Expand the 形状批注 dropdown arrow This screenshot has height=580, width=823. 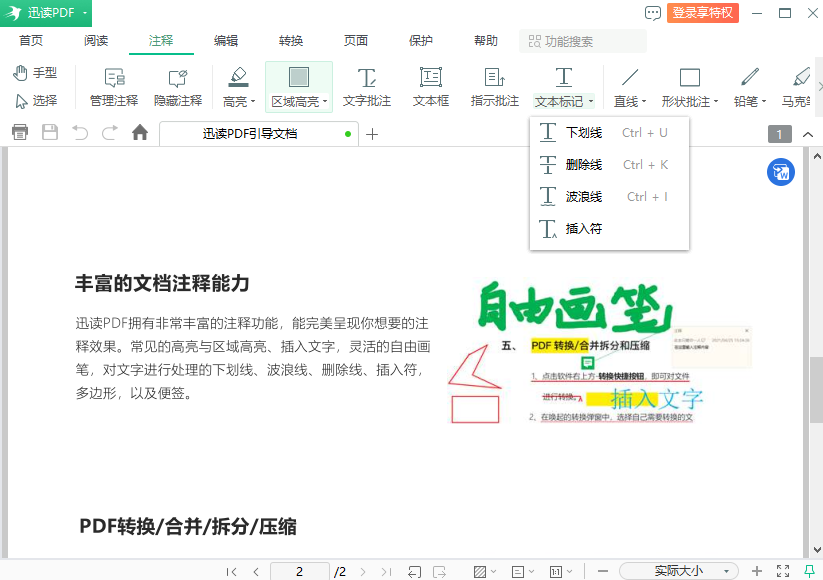point(715,101)
